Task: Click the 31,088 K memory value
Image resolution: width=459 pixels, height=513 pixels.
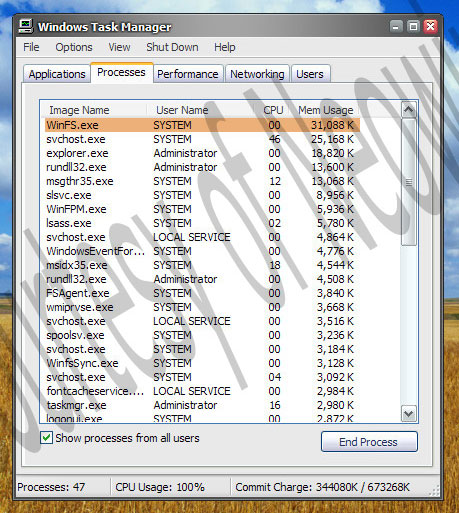Action: click(332, 125)
